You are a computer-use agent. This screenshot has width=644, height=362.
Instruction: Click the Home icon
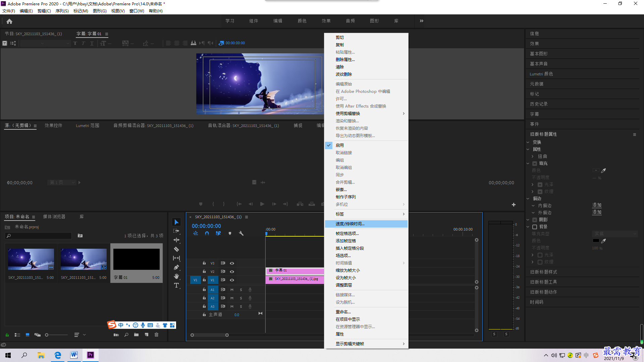click(9, 21)
